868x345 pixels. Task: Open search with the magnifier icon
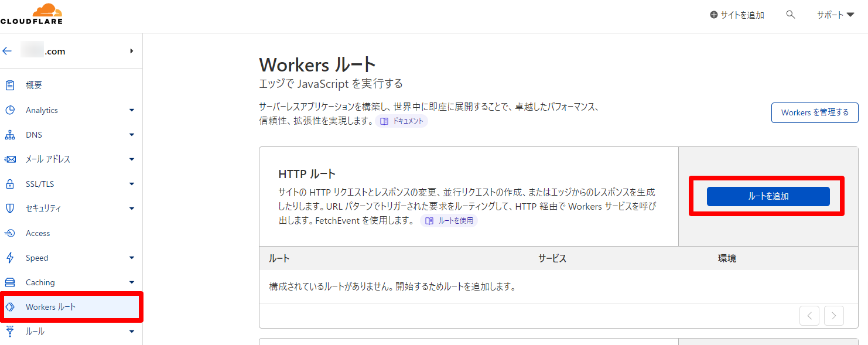tap(791, 15)
